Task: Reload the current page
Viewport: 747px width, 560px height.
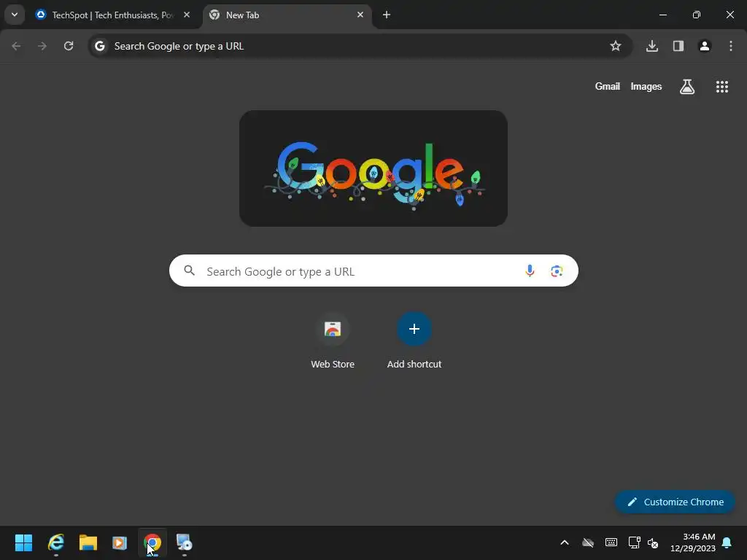Action: click(x=69, y=46)
